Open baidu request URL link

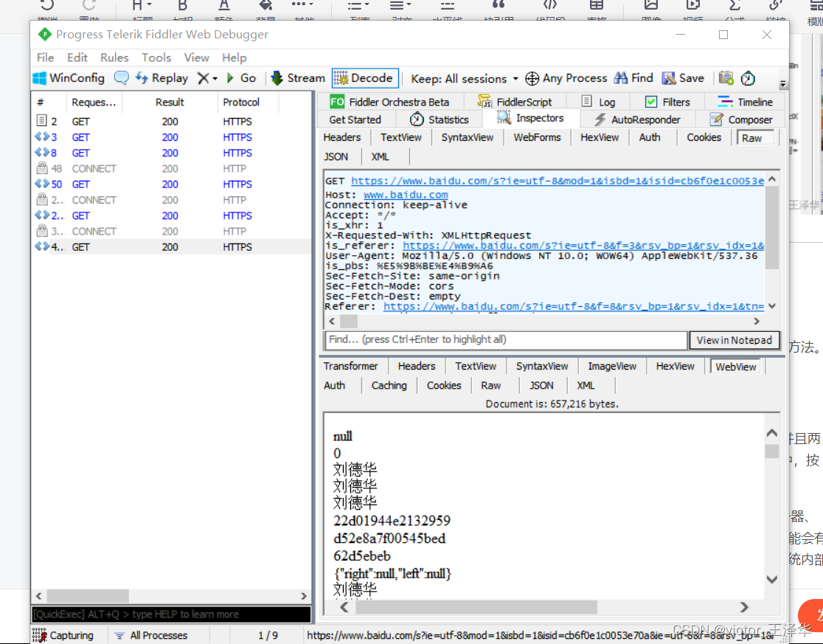click(x=558, y=181)
